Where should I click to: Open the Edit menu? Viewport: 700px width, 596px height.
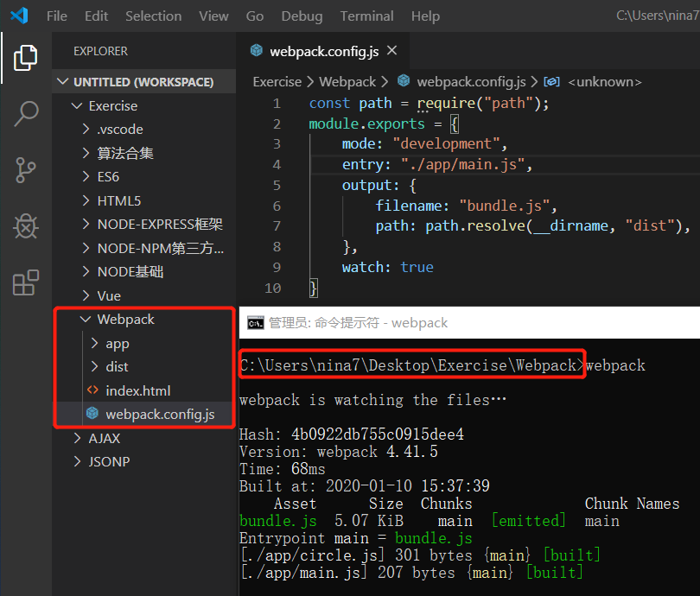click(x=97, y=16)
